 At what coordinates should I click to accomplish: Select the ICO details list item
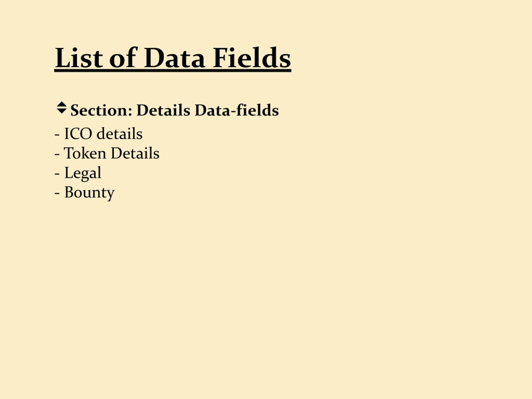pos(98,133)
